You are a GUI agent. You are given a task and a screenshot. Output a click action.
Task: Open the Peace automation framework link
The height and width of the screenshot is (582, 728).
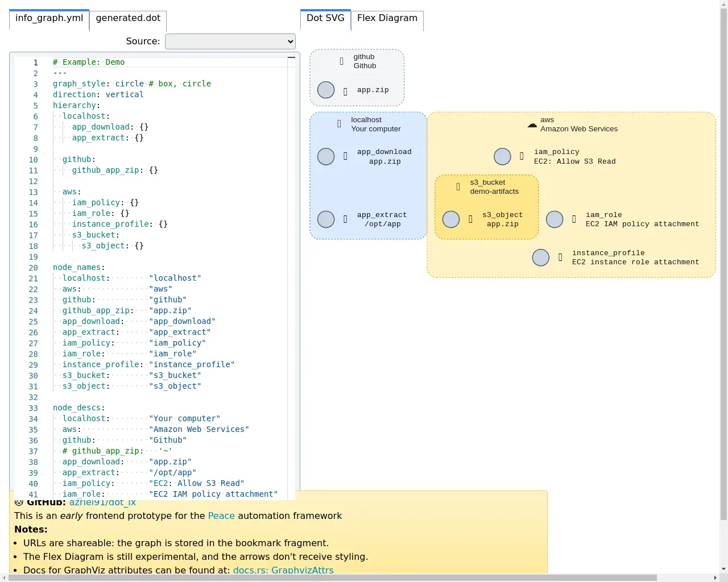click(x=221, y=516)
